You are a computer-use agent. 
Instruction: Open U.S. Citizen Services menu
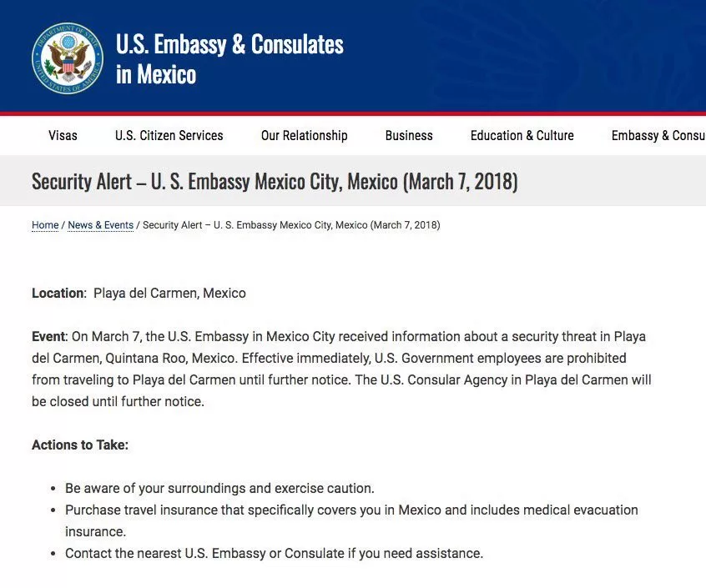point(169,135)
